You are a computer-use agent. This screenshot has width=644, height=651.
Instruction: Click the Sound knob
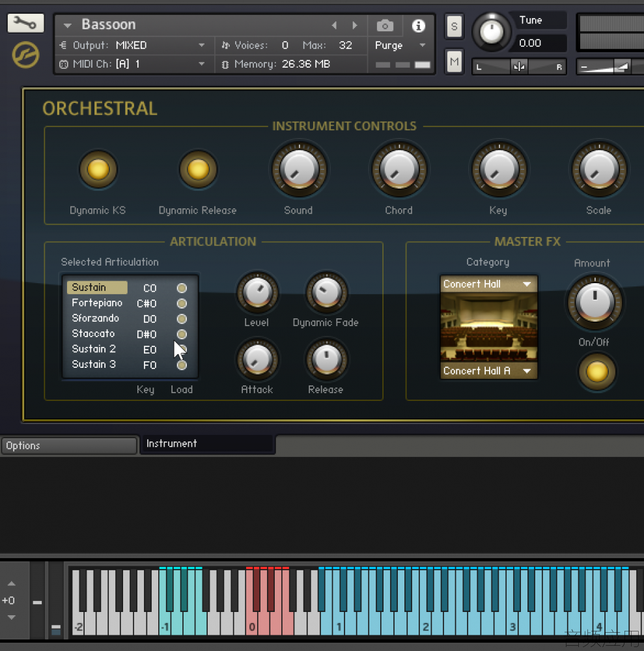point(299,169)
